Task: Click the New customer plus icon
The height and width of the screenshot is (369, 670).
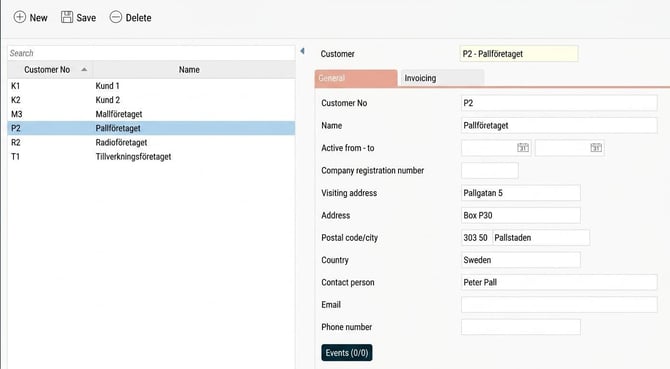Action: coord(20,17)
